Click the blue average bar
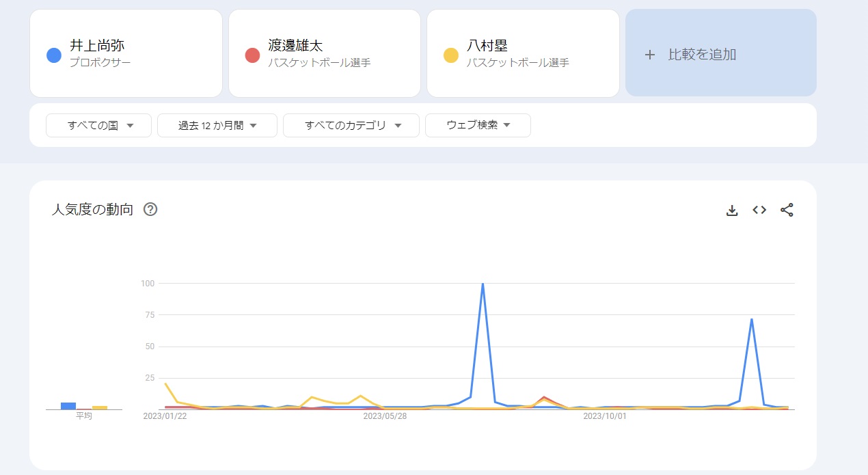Viewport: 868px width, 475px height. pos(68,406)
